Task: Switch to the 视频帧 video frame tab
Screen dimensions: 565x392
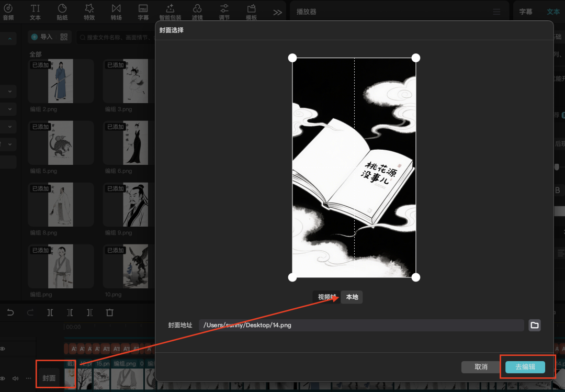Action: click(327, 297)
